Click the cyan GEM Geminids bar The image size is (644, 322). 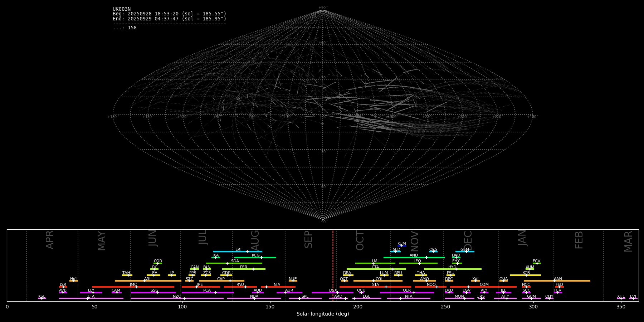pyautogui.click(x=465, y=252)
